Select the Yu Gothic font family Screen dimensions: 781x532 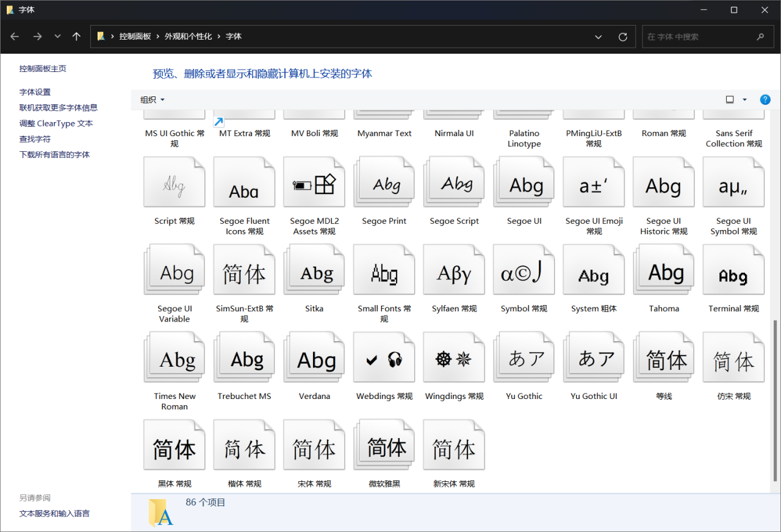pos(524,358)
